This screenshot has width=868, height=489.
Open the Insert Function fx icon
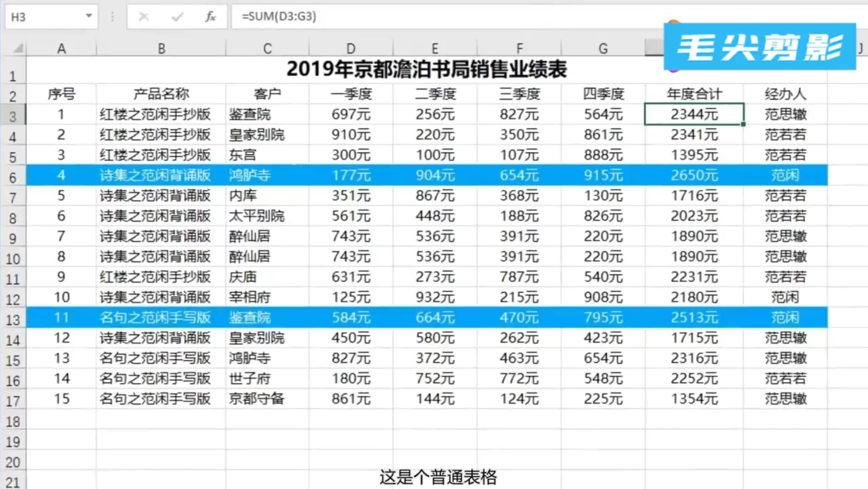click(x=210, y=17)
